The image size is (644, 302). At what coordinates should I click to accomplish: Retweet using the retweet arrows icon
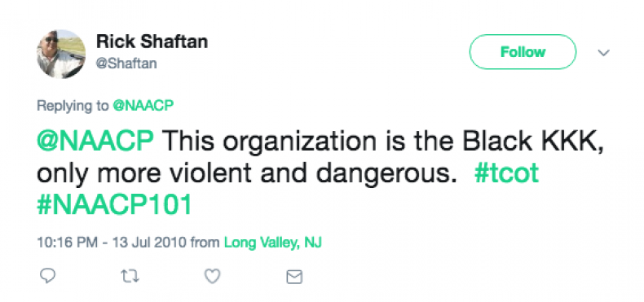pos(130,276)
